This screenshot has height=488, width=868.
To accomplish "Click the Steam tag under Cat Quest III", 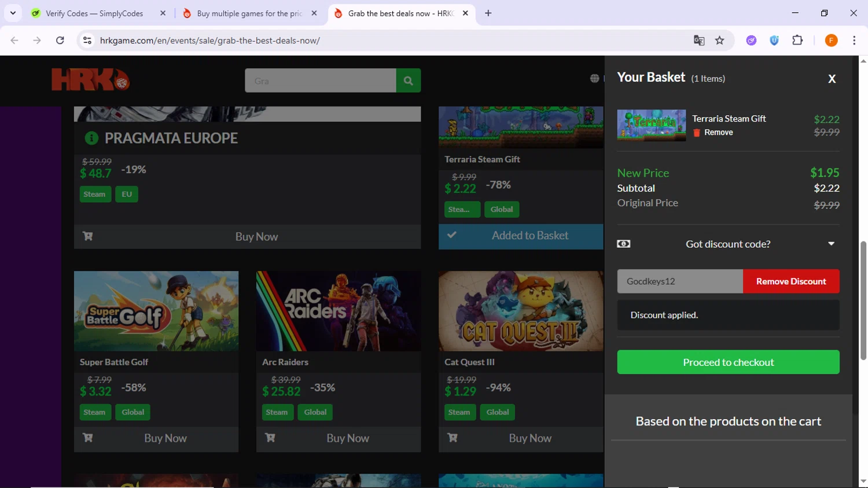I will coord(459,412).
